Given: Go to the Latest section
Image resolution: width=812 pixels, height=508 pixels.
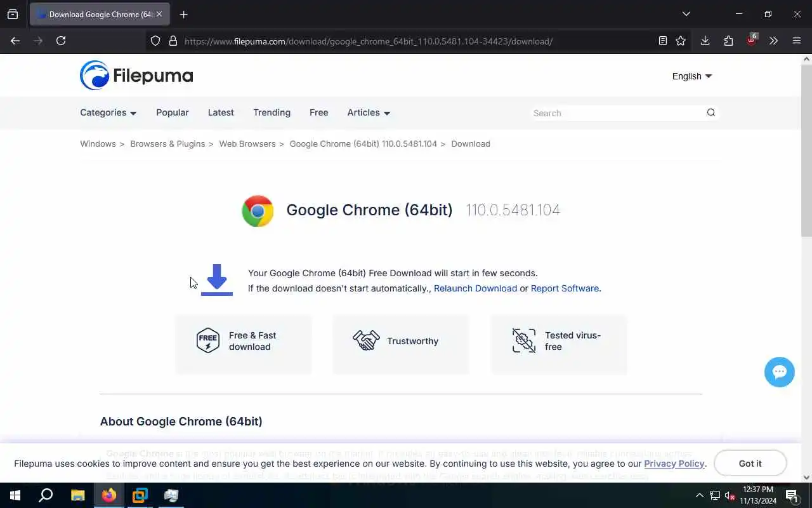Looking at the screenshot, I should click(221, 112).
